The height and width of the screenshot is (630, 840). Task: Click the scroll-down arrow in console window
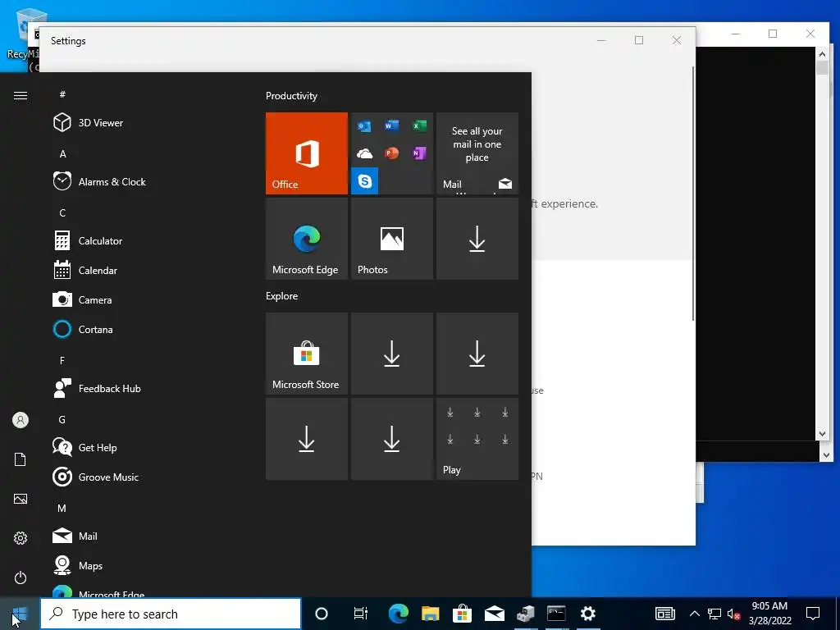click(x=822, y=434)
